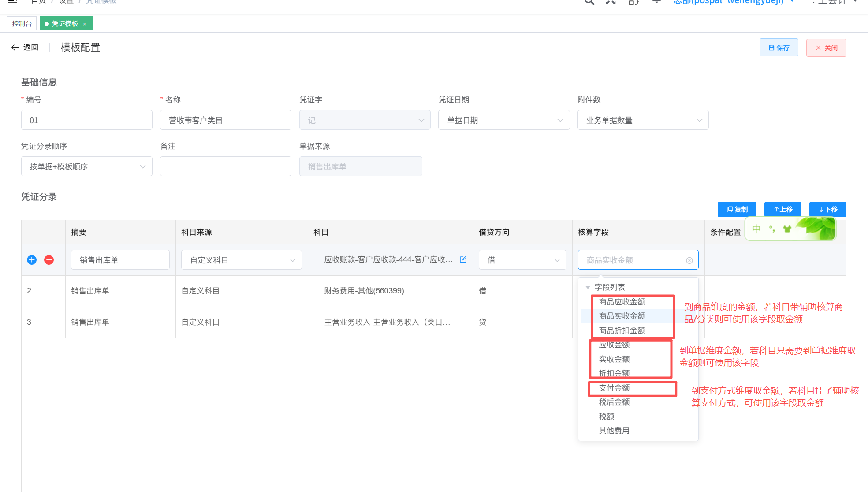Choose 税额 in the field list

(606, 417)
